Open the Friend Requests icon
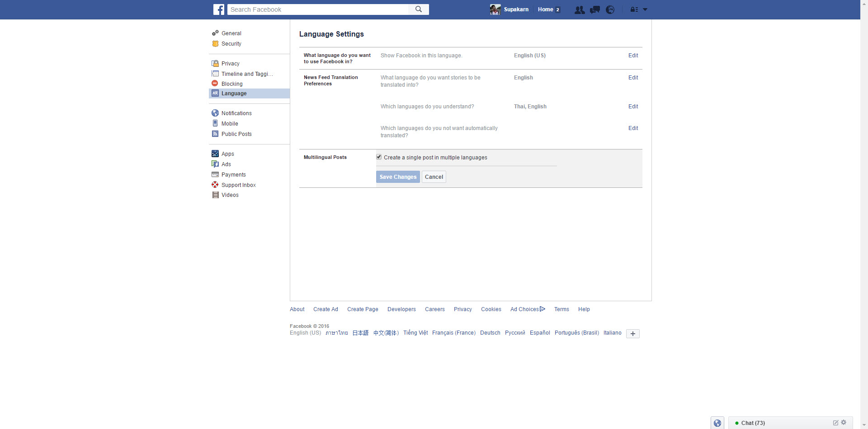The height and width of the screenshot is (429, 868). (580, 9)
